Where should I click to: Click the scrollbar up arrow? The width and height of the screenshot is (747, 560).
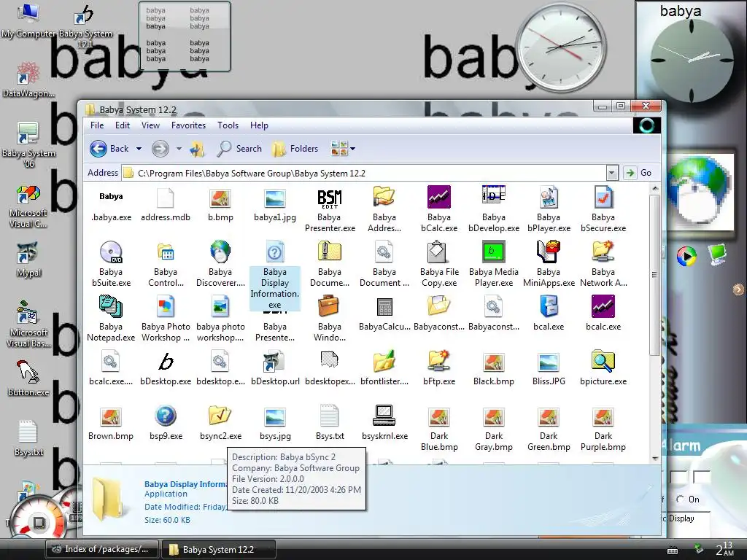coord(654,189)
